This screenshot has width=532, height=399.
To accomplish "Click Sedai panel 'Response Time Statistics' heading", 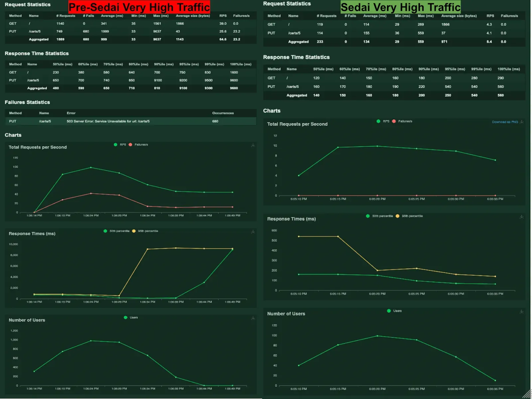I will click(x=296, y=57).
